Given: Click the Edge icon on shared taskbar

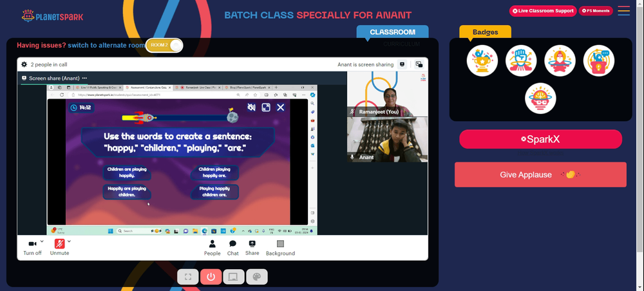Looking at the screenshot, I should (x=204, y=231).
